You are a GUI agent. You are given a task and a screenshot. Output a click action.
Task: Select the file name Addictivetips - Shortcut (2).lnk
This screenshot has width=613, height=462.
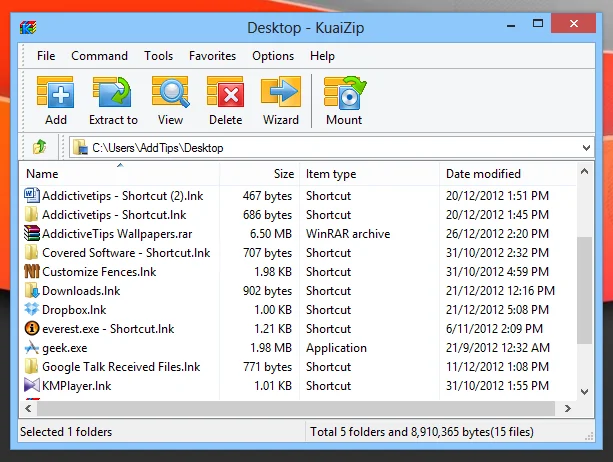point(123,195)
